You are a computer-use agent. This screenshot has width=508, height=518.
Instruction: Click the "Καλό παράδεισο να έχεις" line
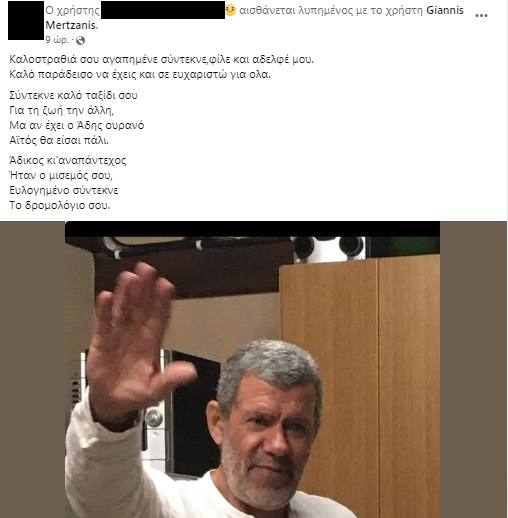pos(140,74)
